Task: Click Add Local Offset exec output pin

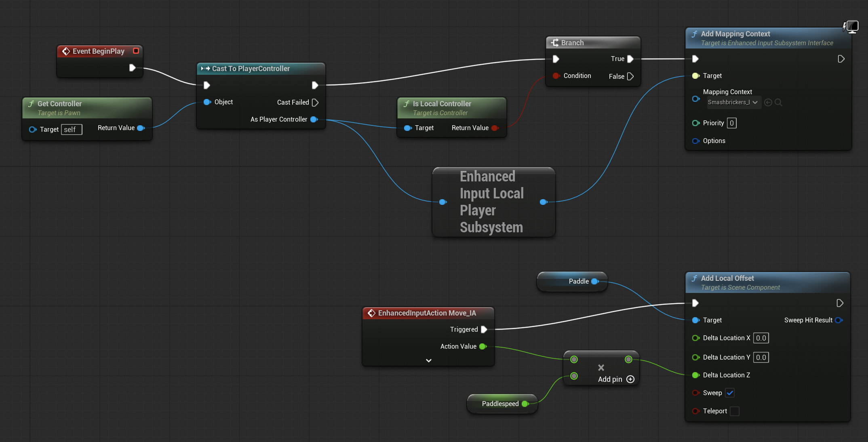Action: tap(840, 303)
